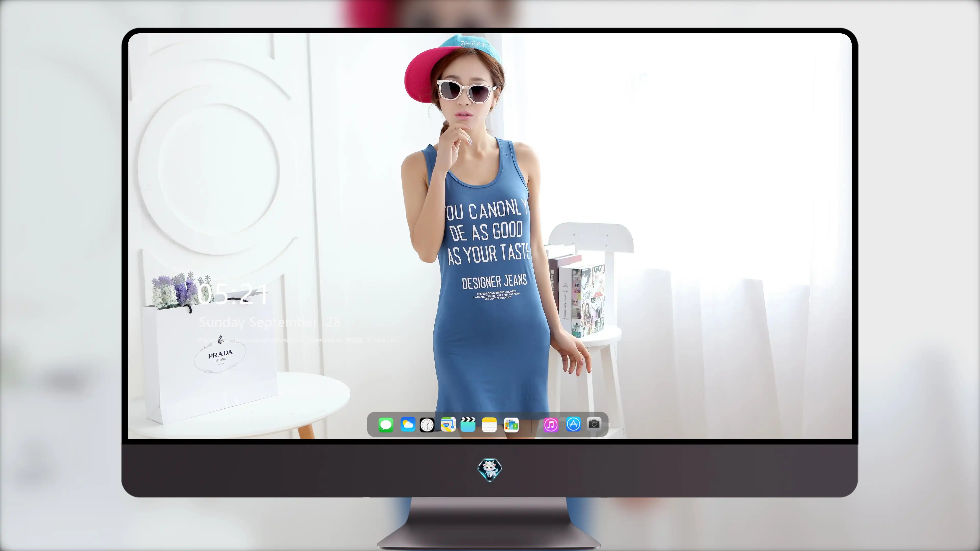This screenshot has width=980, height=551.
Task: Open the Notes app in the dock
Action: coord(489,425)
